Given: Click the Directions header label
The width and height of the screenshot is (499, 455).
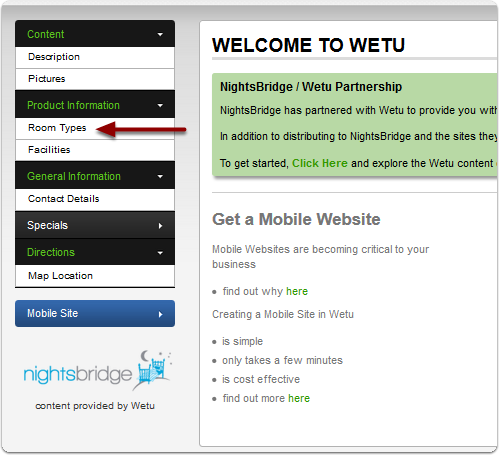Looking at the screenshot, I should click(x=51, y=252).
